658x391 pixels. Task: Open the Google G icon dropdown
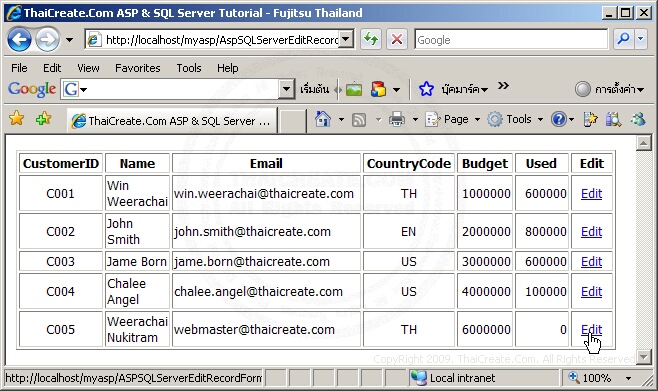click(x=75, y=89)
